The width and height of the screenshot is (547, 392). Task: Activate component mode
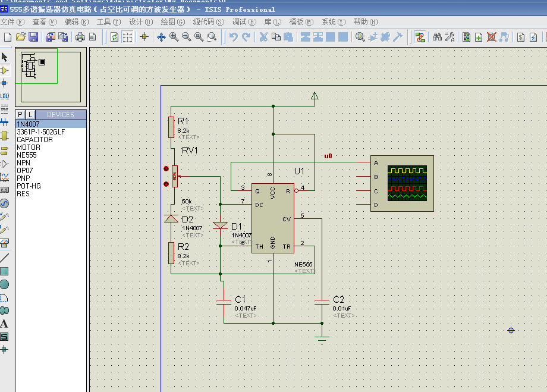(5, 71)
